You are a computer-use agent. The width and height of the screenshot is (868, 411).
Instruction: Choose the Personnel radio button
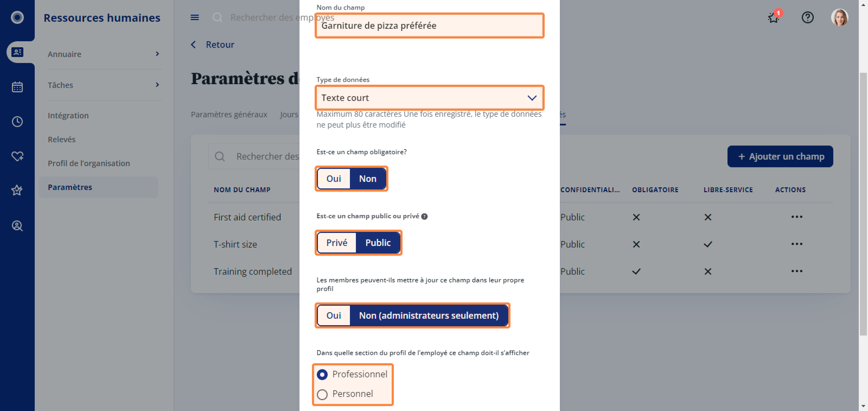tap(322, 394)
